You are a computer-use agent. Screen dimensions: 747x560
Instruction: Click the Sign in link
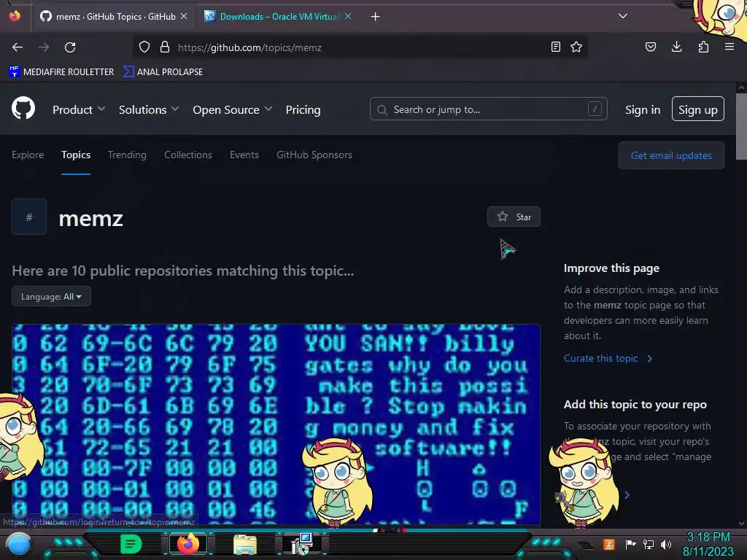643,109
